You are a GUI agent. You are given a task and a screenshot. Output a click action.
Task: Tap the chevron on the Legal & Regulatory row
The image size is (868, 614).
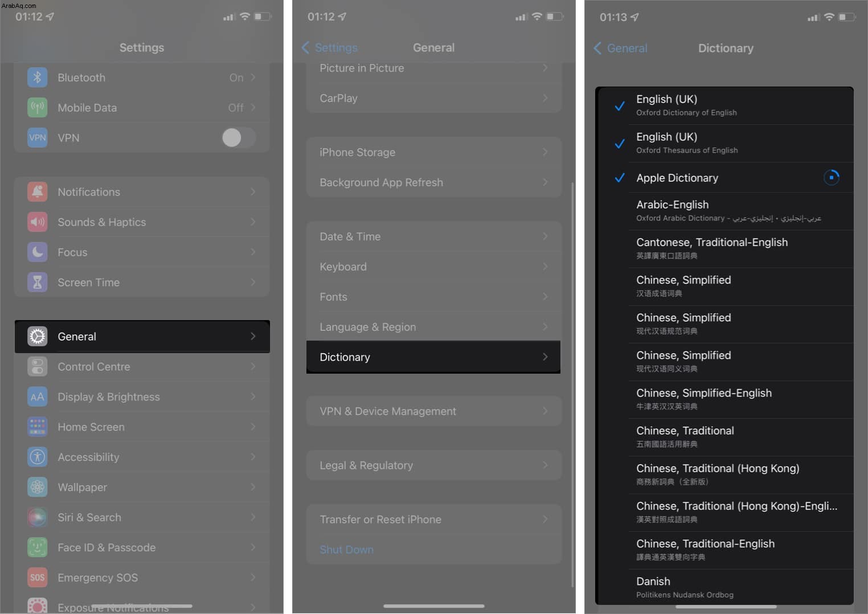coord(545,465)
